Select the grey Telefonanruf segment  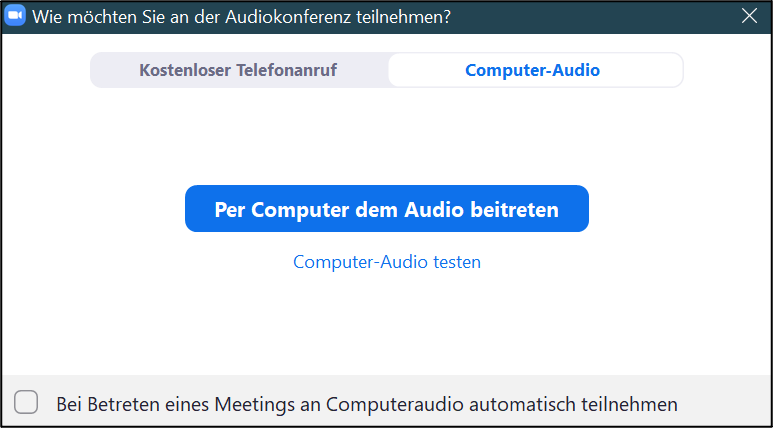[x=239, y=70]
